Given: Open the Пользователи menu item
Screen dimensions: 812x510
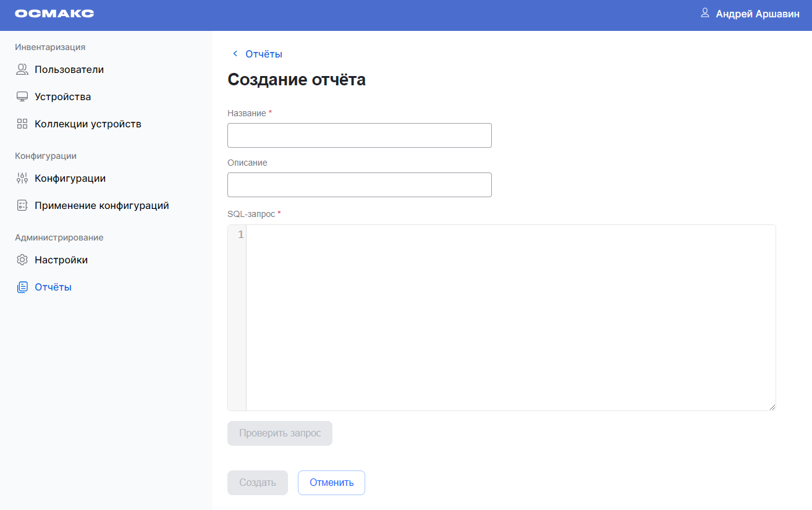Looking at the screenshot, I should tap(69, 70).
